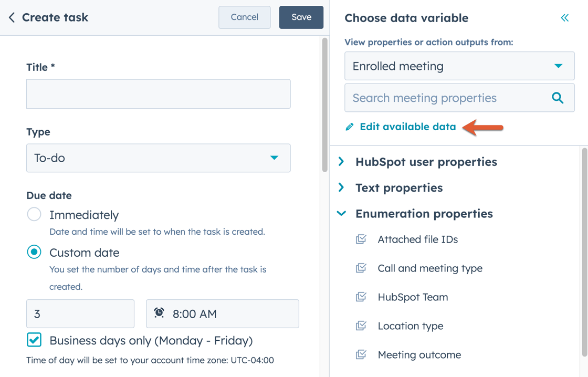This screenshot has width=588, height=377.
Task: Click the property icon beside HubSpot Team
Action: tap(361, 297)
